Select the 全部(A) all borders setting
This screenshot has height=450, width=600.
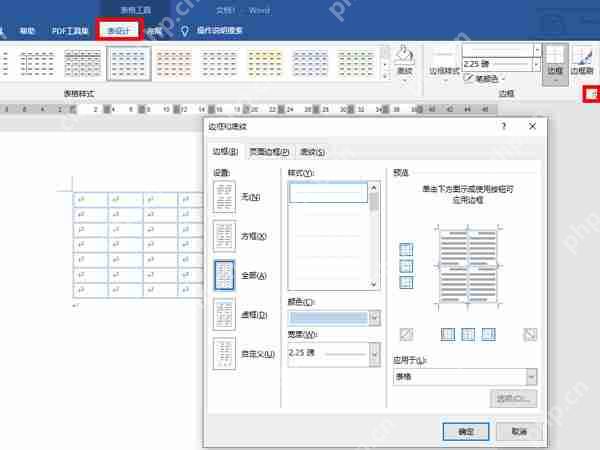pos(224,276)
